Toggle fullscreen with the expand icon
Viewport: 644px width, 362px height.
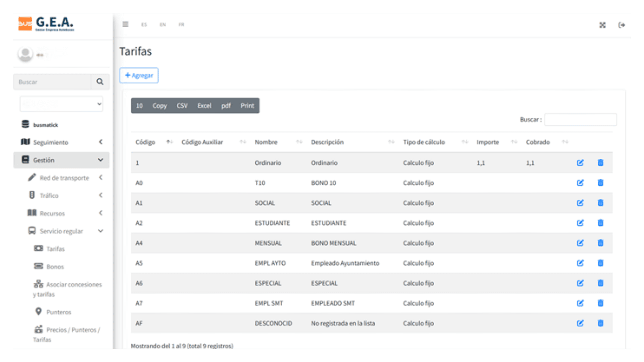click(x=603, y=25)
